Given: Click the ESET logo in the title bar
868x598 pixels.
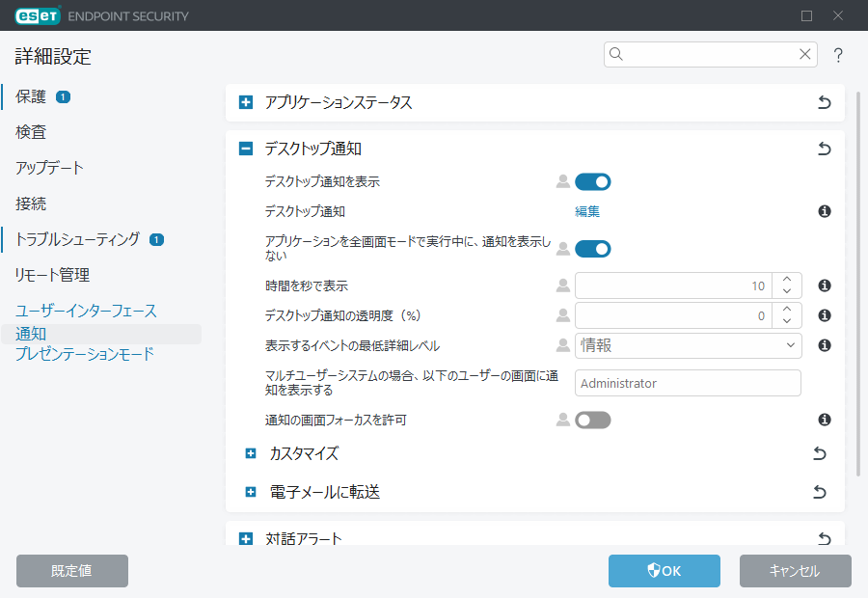Looking at the screenshot, I should pos(37,15).
